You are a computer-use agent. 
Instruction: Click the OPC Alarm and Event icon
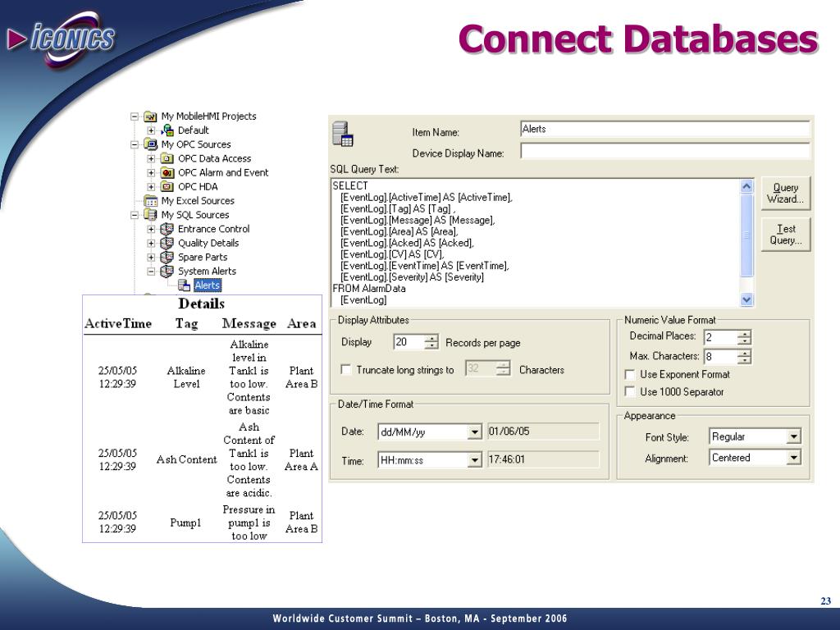pos(167,172)
